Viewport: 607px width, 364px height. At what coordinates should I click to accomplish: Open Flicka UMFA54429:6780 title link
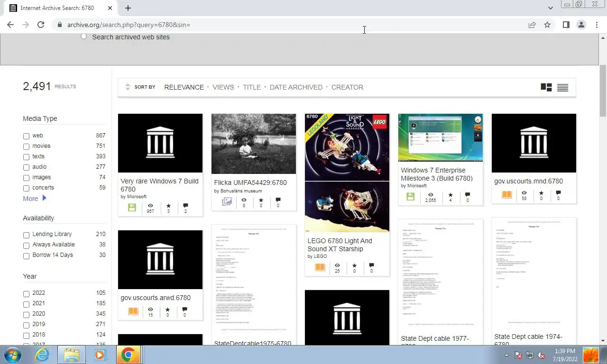[250, 182]
